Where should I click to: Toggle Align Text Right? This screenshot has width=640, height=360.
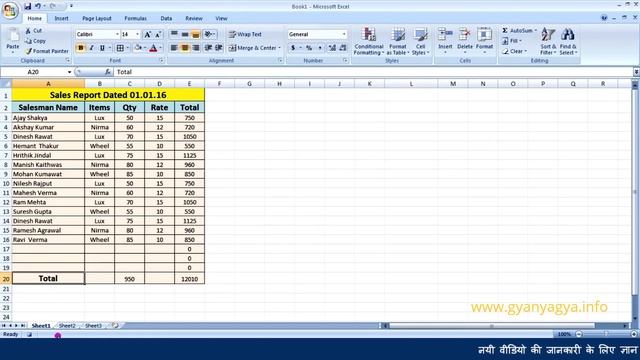(x=196, y=48)
